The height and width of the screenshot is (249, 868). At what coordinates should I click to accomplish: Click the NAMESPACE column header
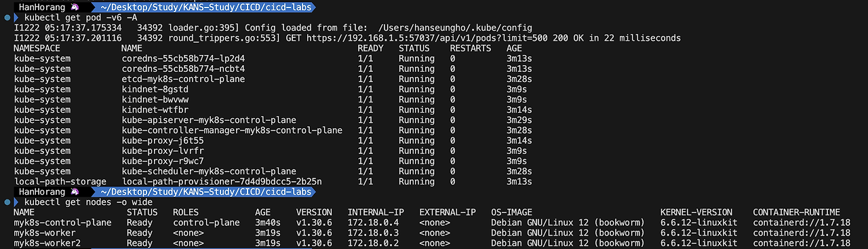[37, 48]
